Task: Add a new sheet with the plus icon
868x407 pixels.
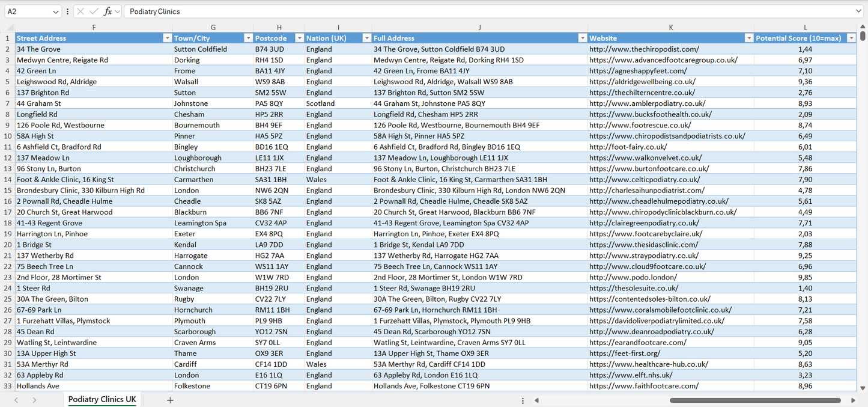Action: click(x=170, y=400)
